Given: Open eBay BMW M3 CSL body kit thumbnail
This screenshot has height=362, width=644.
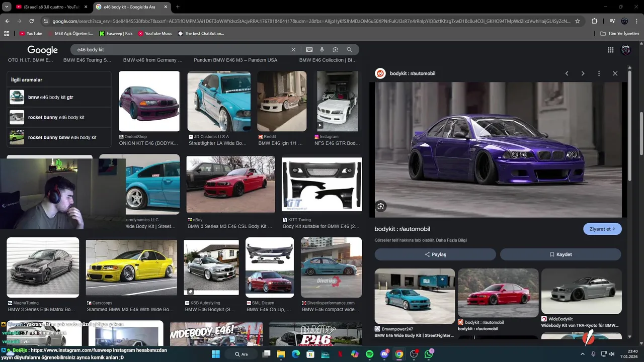Looking at the screenshot, I should click(230, 184).
